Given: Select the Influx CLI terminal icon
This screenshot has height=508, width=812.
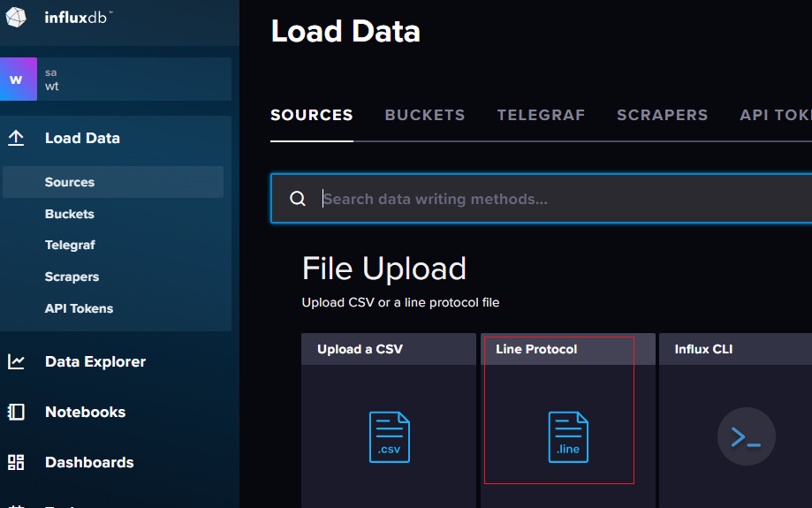Looking at the screenshot, I should click(747, 436).
